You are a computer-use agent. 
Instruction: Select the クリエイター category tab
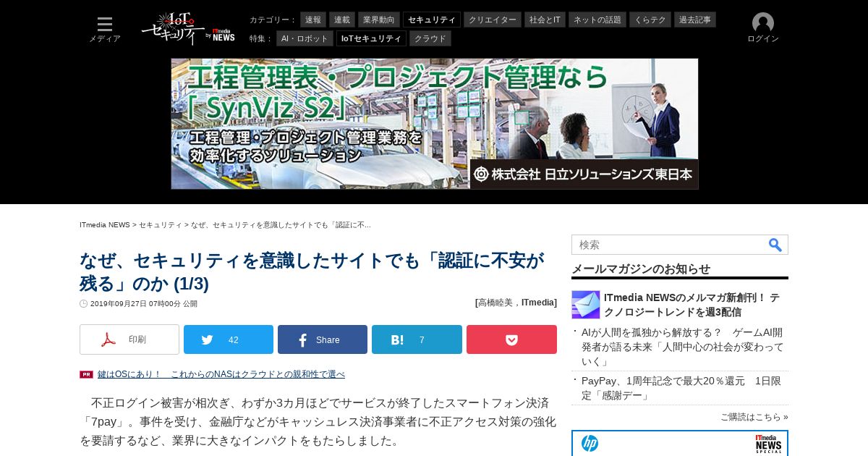(x=493, y=20)
